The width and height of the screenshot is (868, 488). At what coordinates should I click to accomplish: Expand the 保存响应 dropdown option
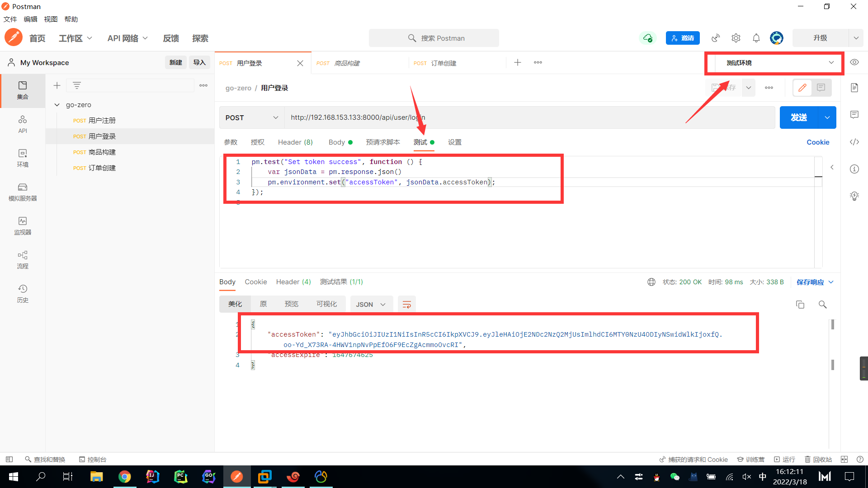click(x=832, y=282)
